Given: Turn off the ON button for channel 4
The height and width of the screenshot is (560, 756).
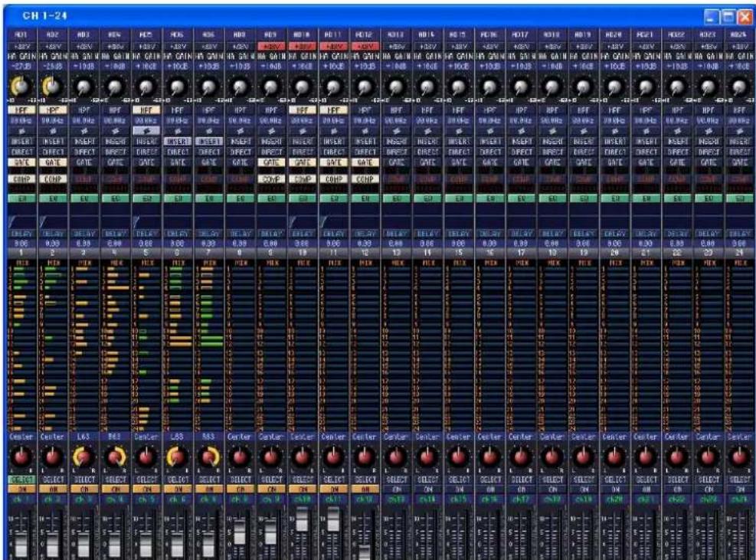Looking at the screenshot, I should coord(115,489).
